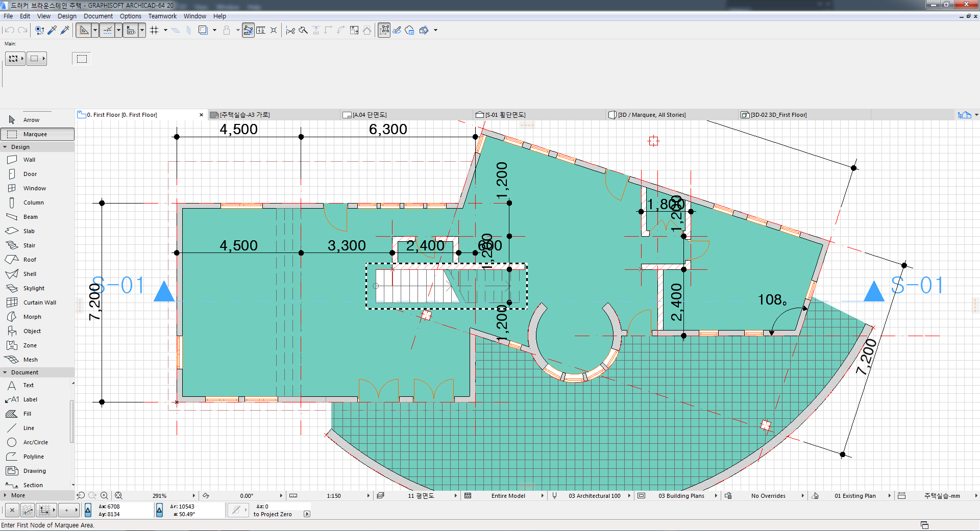Select the Object tool
Screen dimensions: 980x531
37,331
